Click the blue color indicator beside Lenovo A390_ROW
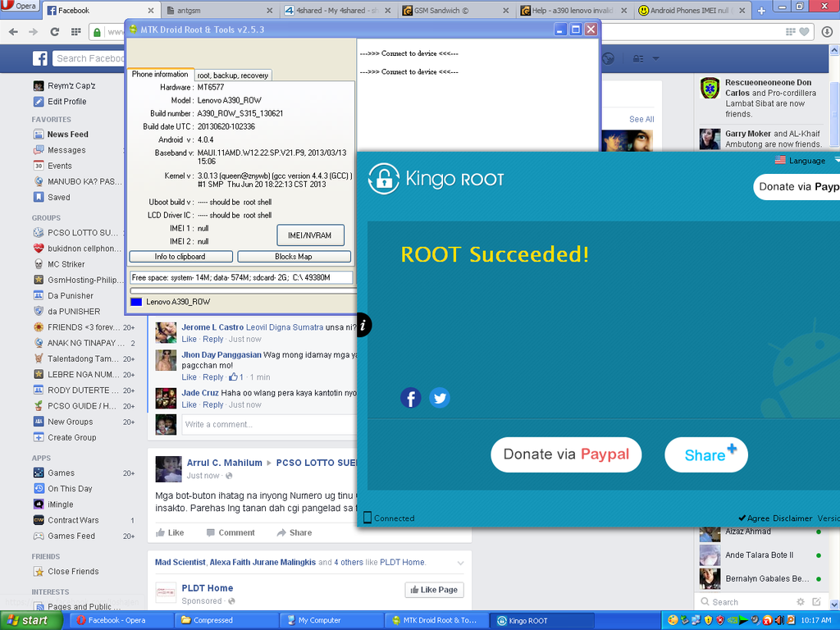 (x=136, y=302)
